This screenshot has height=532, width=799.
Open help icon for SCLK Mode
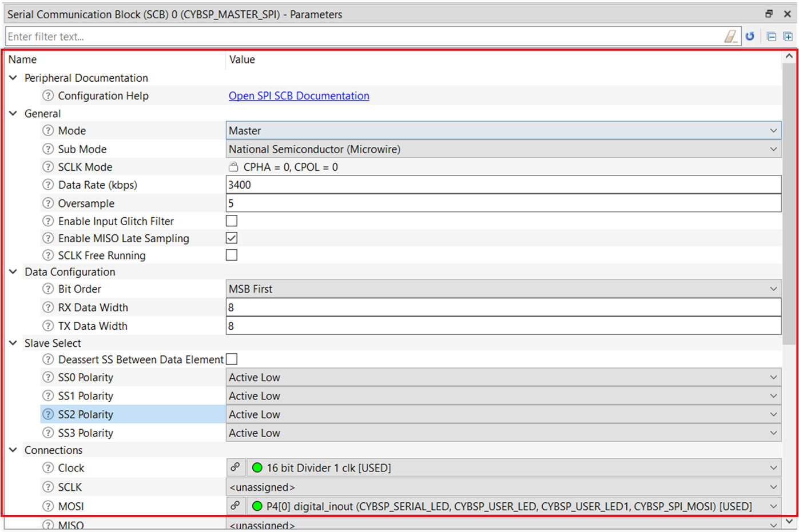tap(49, 167)
